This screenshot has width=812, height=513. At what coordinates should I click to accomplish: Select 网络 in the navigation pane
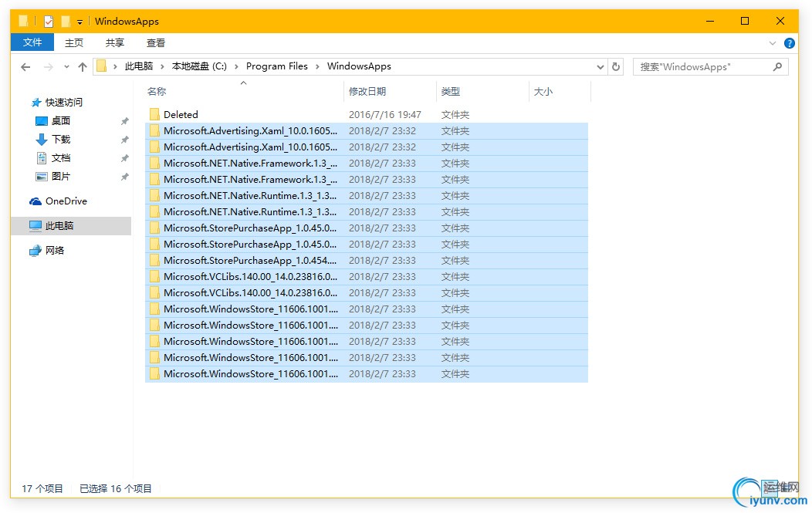pos(55,251)
